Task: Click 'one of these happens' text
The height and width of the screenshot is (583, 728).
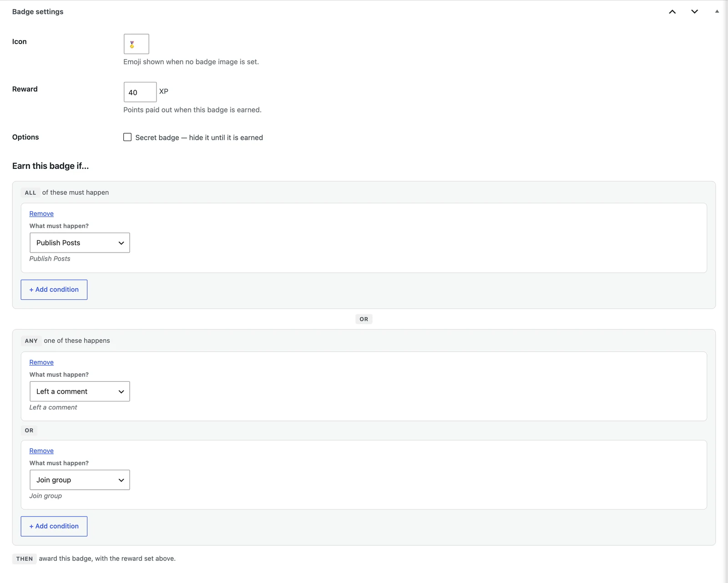Action: point(77,340)
